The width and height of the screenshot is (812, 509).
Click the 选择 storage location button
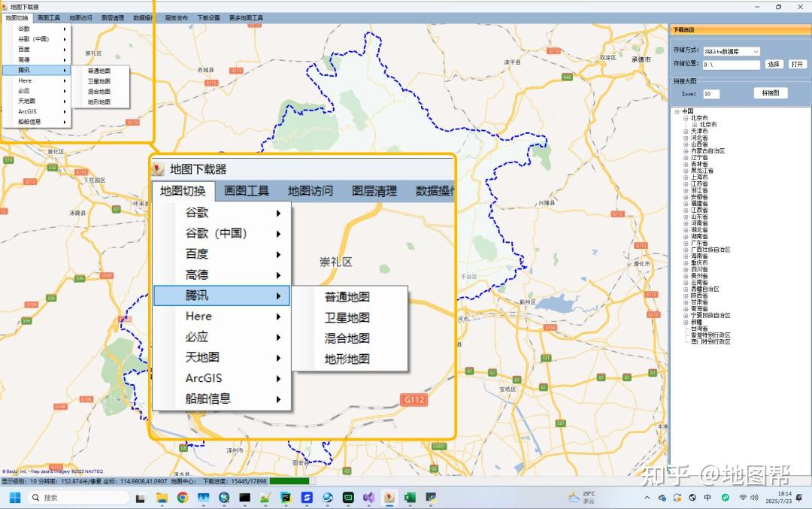point(773,64)
